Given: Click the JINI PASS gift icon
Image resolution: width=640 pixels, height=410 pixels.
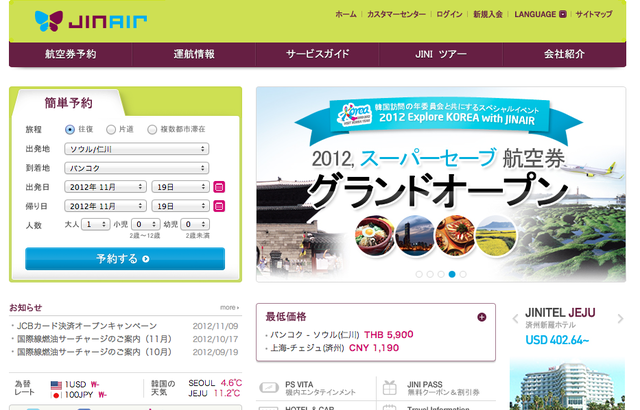Looking at the screenshot, I should pos(390,388).
